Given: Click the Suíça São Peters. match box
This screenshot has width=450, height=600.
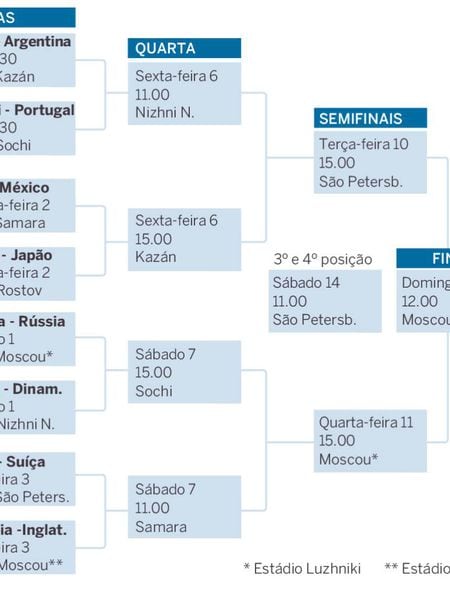Looking at the screenshot, I should (x=38, y=479).
